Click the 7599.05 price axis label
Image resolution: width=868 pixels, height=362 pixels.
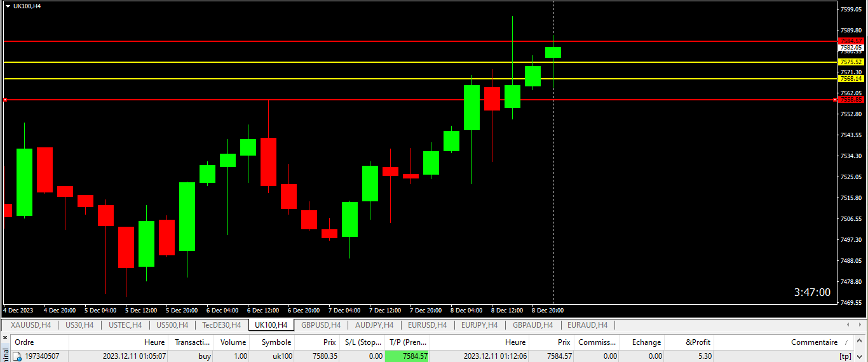pos(851,10)
